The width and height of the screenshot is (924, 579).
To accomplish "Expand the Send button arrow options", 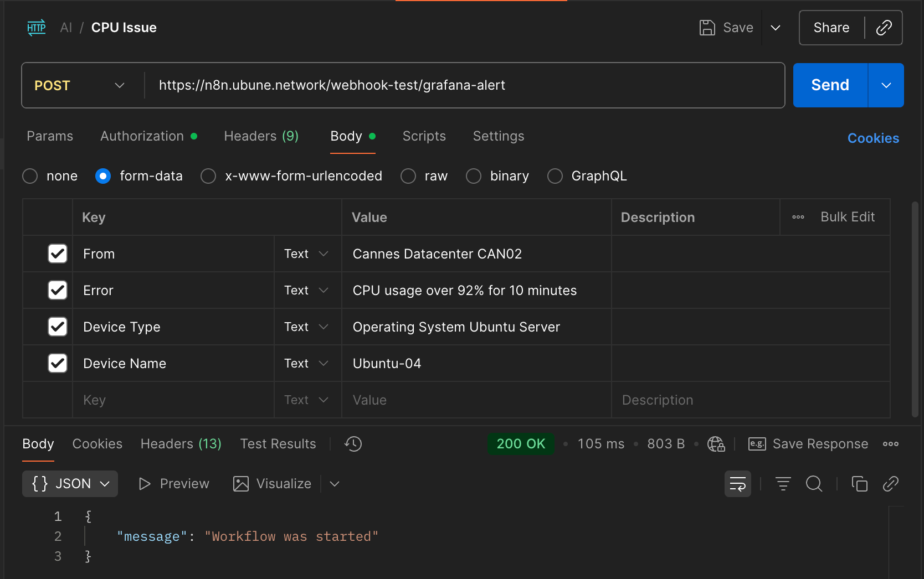I will tap(886, 85).
